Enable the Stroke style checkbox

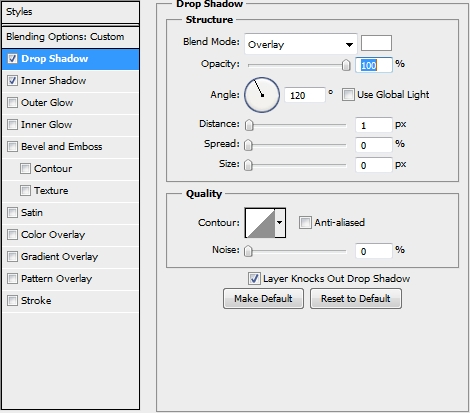[12, 301]
